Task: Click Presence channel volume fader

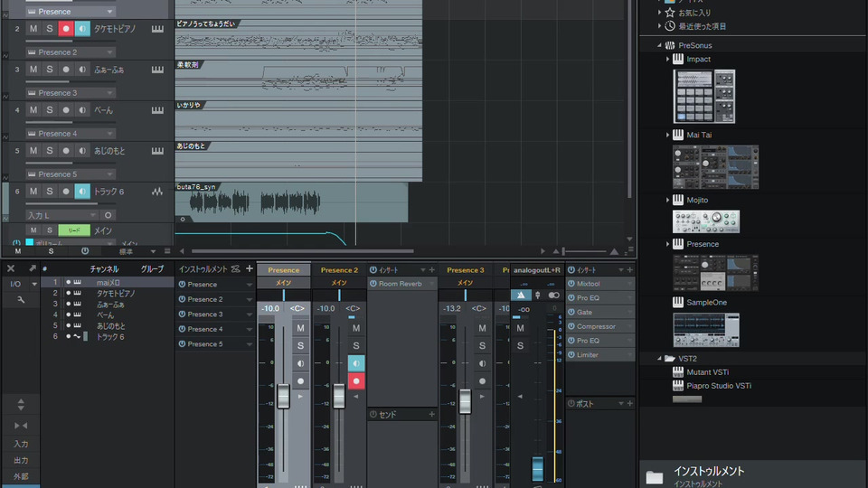Action: (283, 396)
